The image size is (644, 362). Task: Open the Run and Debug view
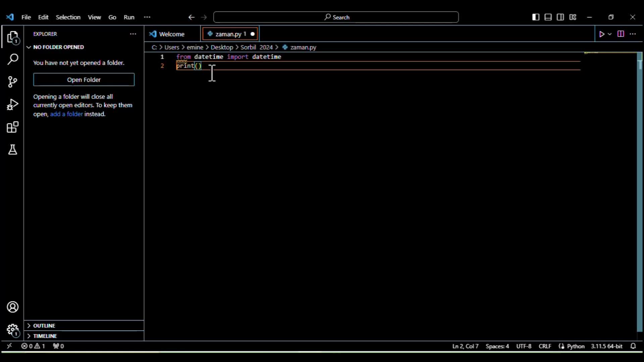(x=13, y=105)
